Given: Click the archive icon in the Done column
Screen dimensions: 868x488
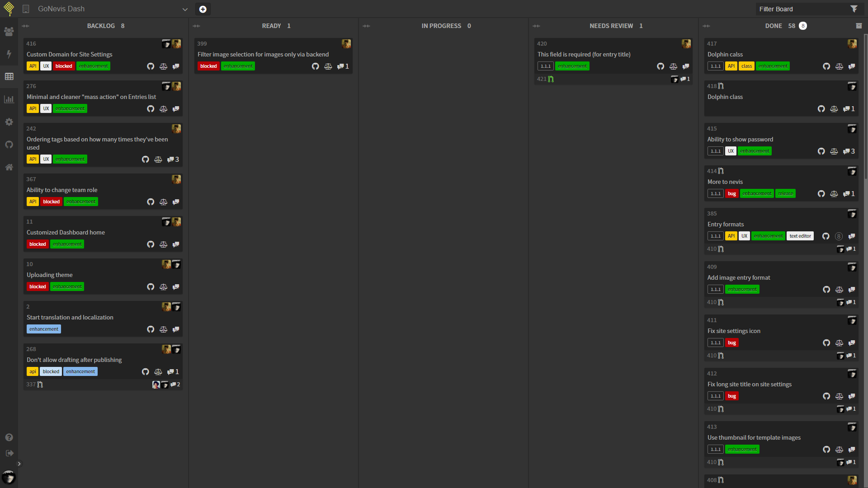Looking at the screenshot, I should coord(859,26).
